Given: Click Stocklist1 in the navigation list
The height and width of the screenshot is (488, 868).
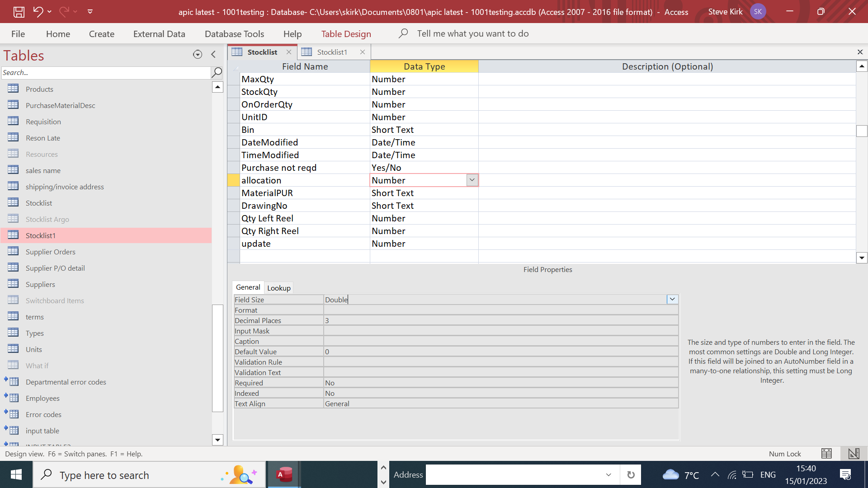Looking at the screenshot, I should [x=106, y=235].
